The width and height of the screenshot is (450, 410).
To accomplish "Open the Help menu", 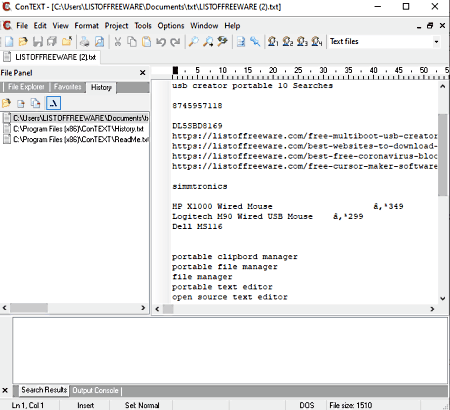I will (232, 26).
